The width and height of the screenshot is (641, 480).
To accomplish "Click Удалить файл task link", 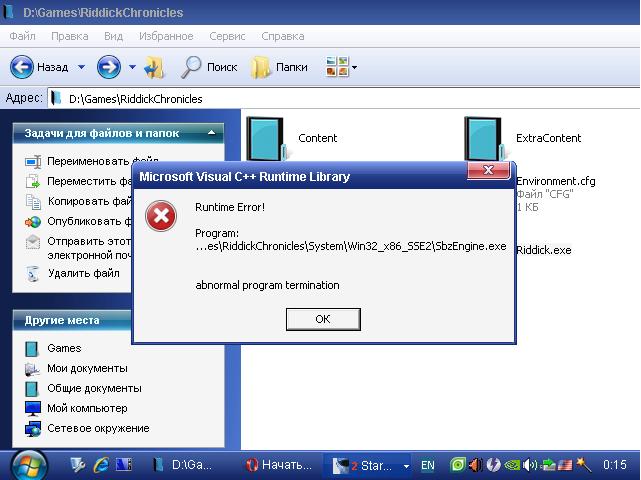I will [x=84, y=273].
